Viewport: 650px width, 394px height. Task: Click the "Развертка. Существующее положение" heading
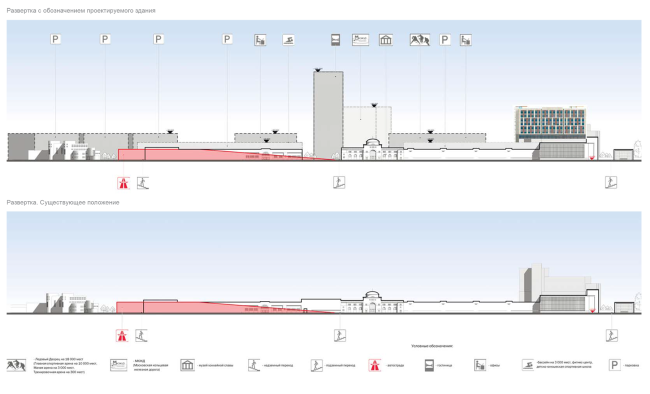pyautogui.click(x=63, y=202)
